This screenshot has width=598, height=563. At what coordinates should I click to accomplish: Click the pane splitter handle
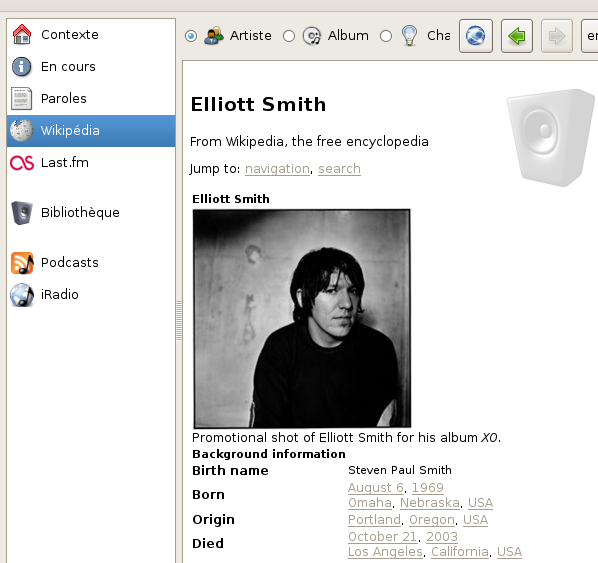179,320
